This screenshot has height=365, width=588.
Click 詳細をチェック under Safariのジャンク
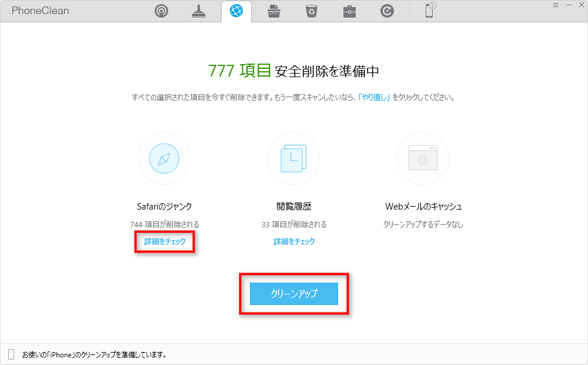(x=165, y=241)
